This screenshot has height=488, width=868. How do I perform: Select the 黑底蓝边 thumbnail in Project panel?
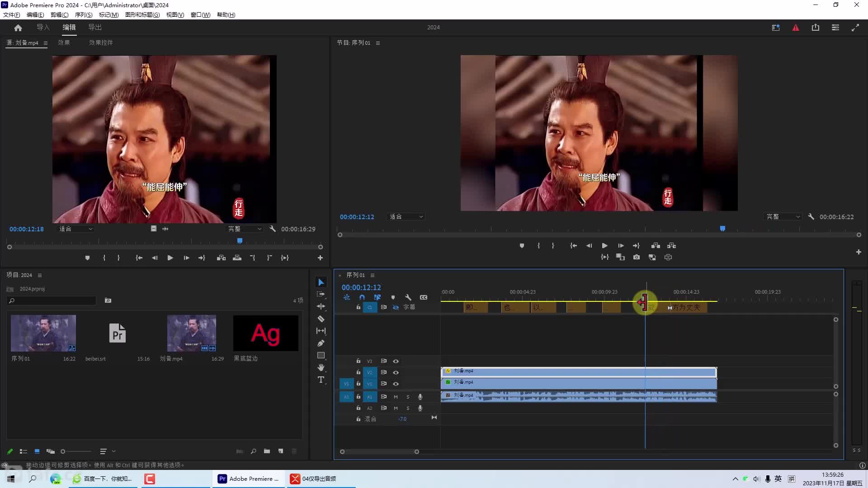[266, 333]
